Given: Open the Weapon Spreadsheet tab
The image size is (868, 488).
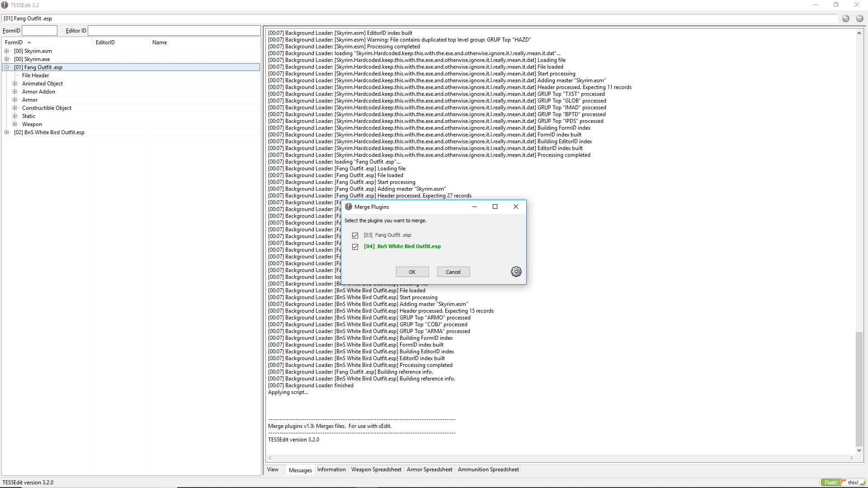Looking at the screenshot, I should pyautogui.click(x=376, y=469).
